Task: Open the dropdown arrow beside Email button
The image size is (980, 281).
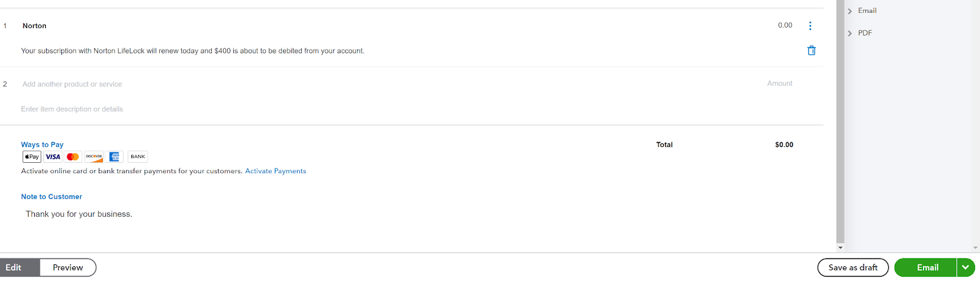Action: (x=965, y=268)
